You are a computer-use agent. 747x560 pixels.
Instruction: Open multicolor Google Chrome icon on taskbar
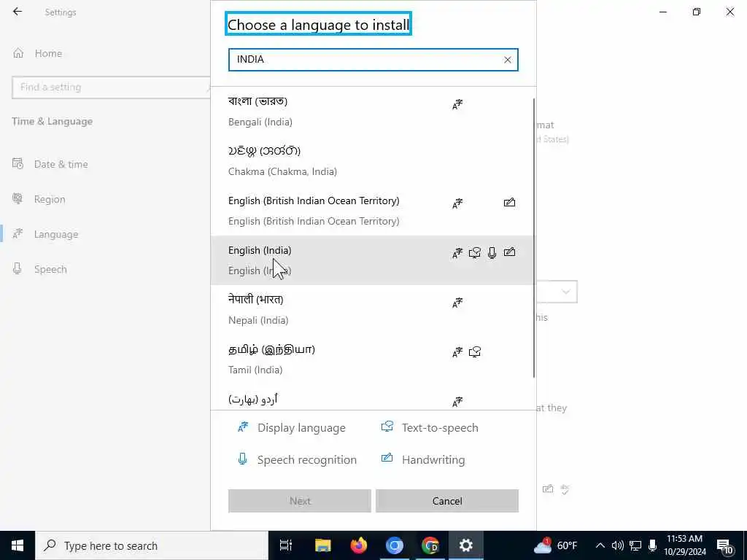[430, 545]
